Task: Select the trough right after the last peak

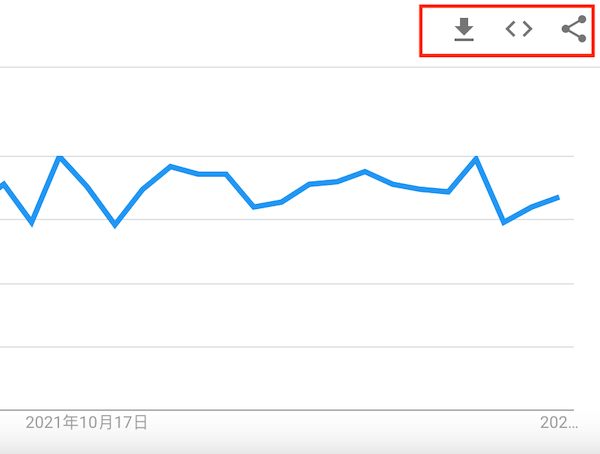Action: [x=504, y=222]
